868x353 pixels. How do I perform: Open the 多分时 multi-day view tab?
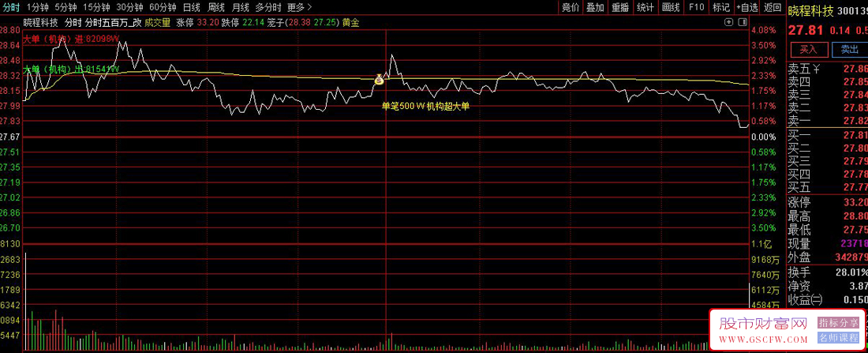click(x=268, y=7)
